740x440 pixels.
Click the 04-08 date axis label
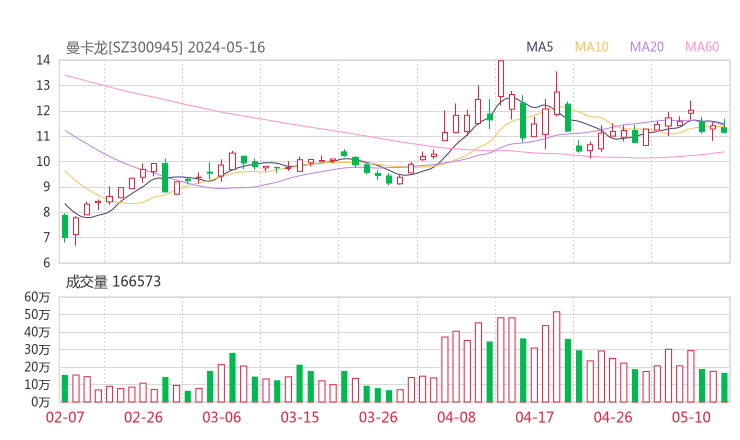[456, 417]
